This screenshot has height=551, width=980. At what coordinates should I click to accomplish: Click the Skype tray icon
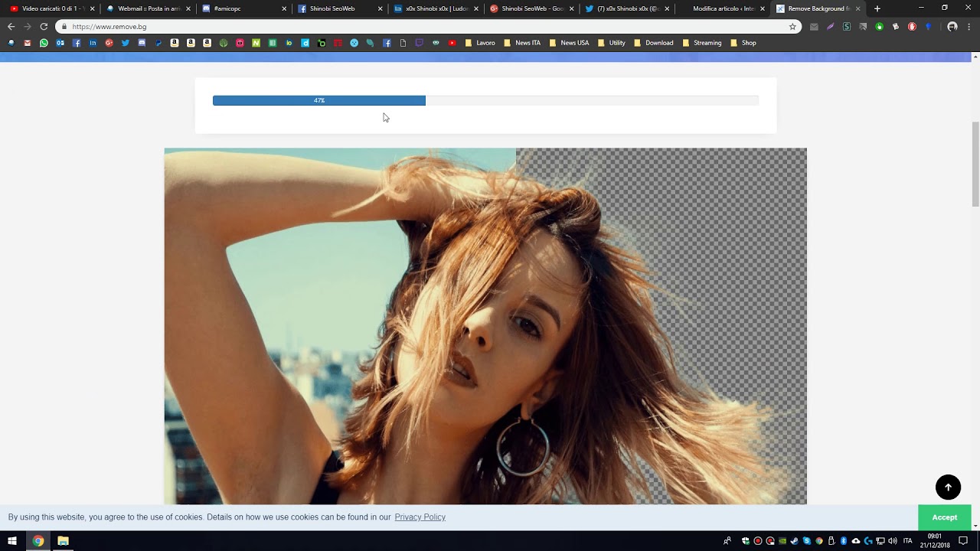pos(807,541)
